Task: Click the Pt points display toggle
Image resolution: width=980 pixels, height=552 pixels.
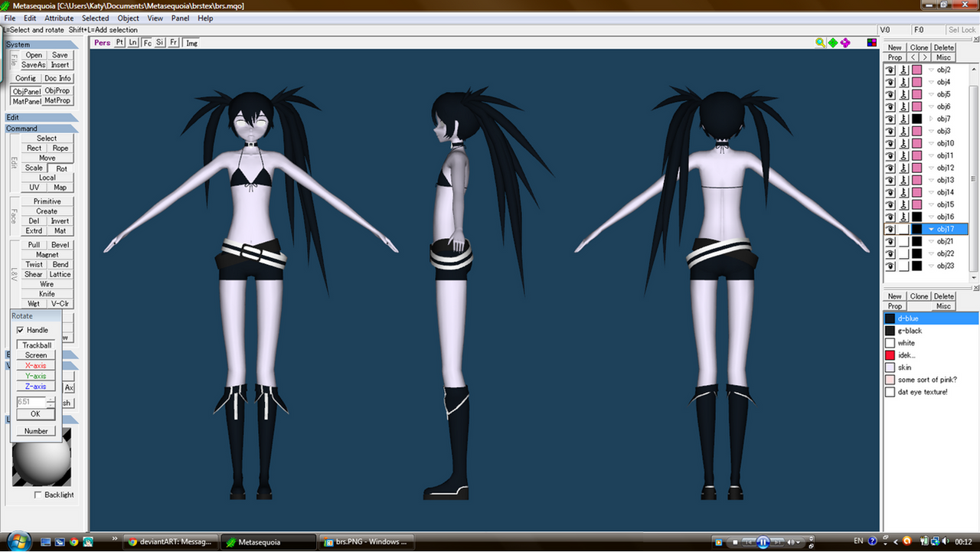Action: [119, 43]
